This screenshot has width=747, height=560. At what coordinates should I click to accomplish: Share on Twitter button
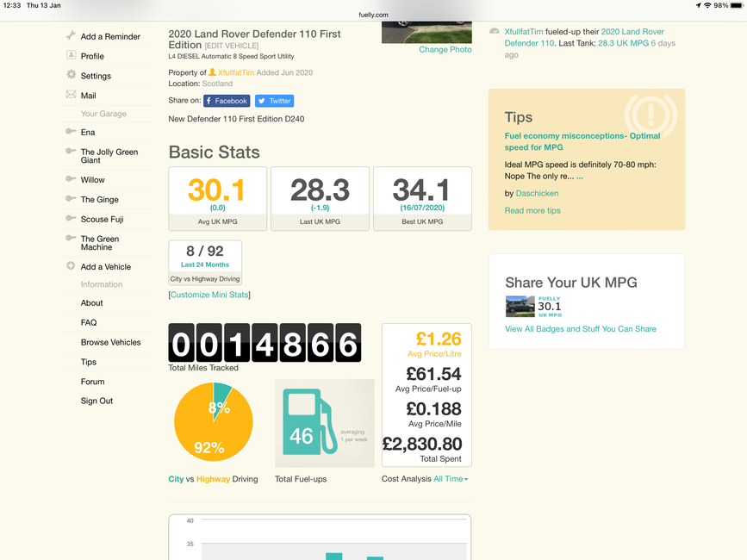[274, 101]
